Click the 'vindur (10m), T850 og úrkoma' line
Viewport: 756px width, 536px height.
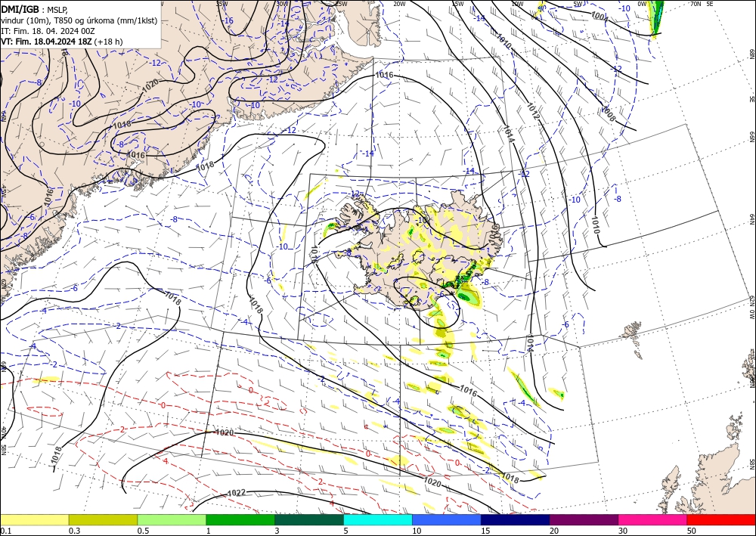[x=79, y=20]
